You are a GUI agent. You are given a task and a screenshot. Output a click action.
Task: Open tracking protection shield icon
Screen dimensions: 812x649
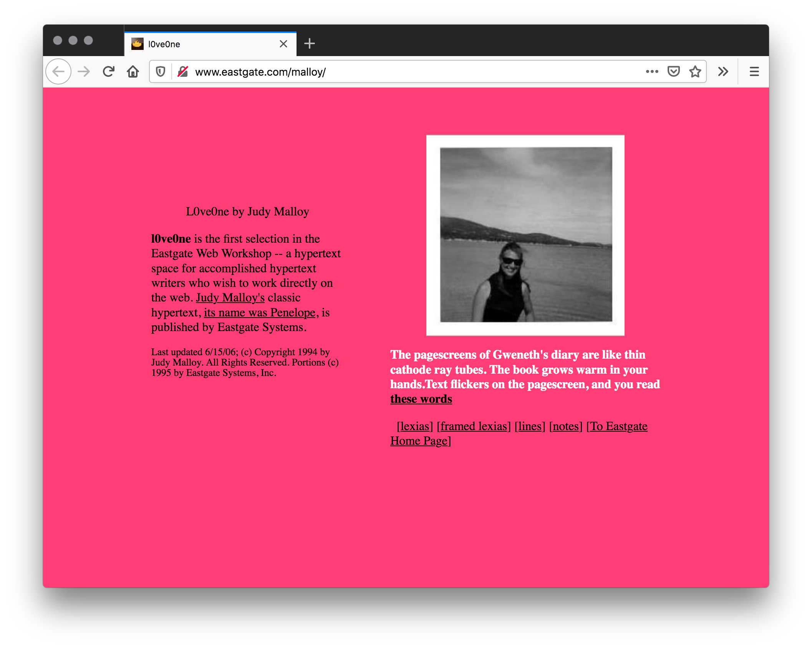pos(161,71)
